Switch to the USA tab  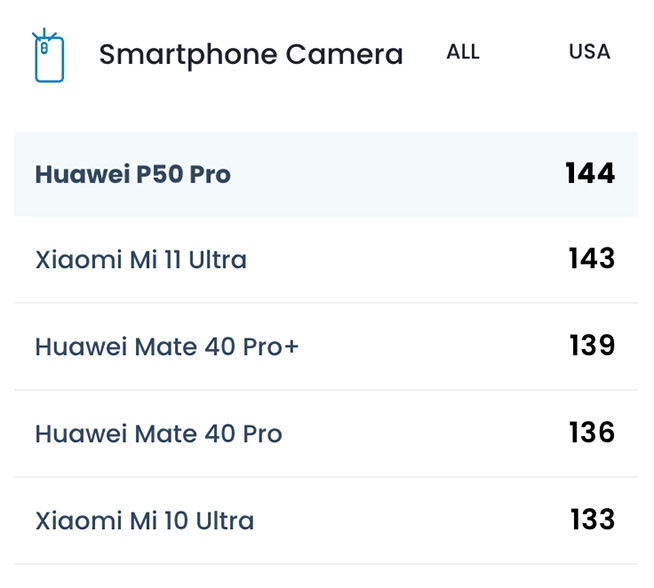(x=589, y=52)
